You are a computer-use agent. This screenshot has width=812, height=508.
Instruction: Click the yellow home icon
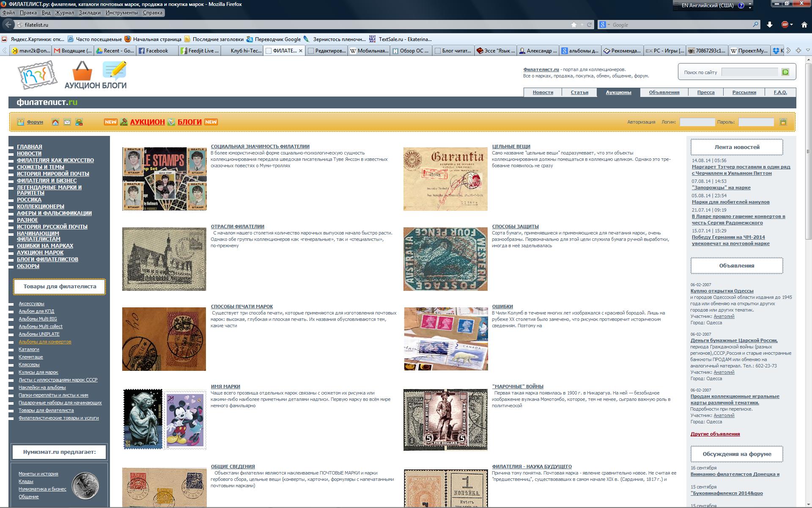click(55, 122)
